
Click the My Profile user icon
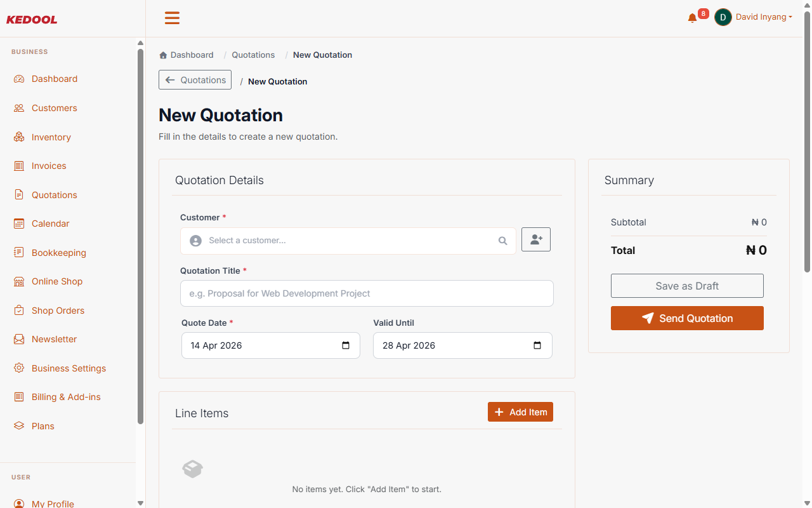(x=19, y=504)
